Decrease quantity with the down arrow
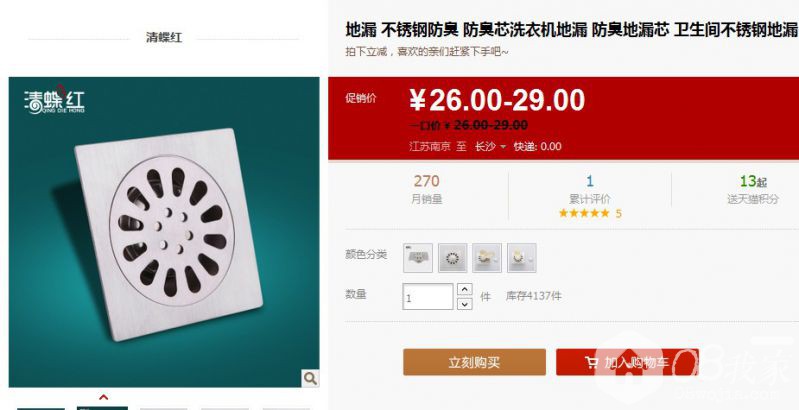The image size is (799, 410). (x=464, y=304)
